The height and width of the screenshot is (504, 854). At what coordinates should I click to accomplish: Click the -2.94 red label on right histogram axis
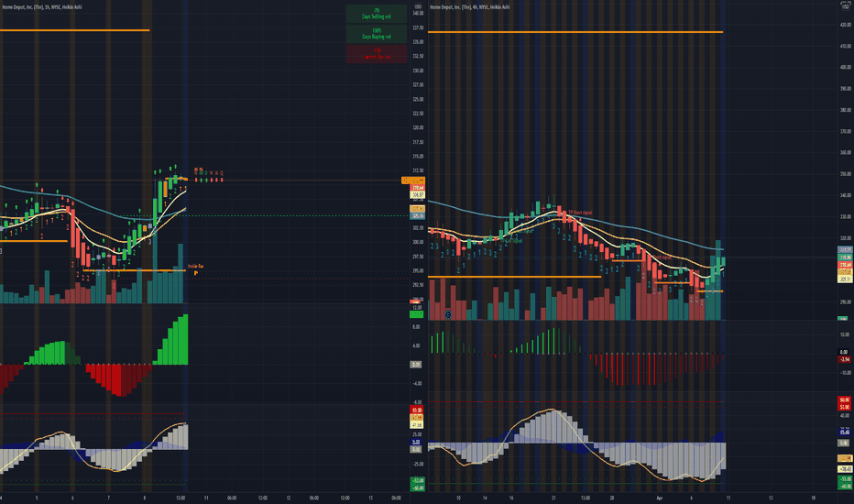click(845, 359)
